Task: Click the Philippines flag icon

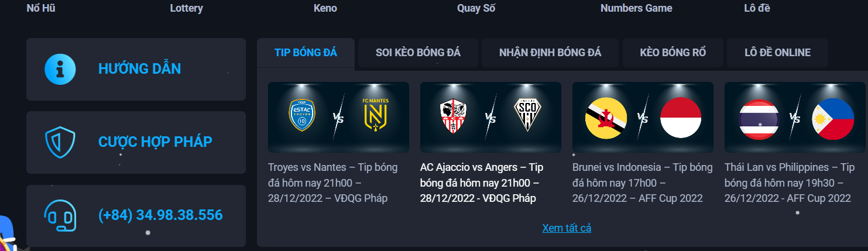Action: 833,119
